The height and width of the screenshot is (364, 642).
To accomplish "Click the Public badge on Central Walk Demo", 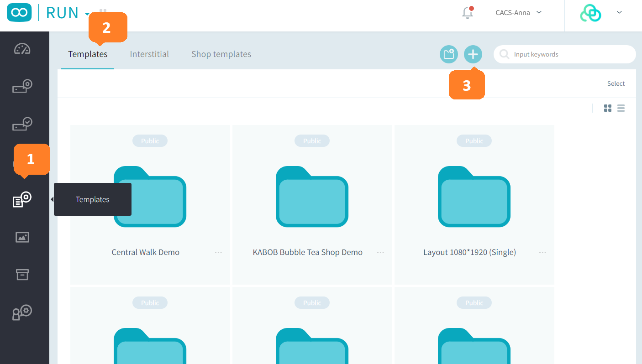I will point(150,141).
